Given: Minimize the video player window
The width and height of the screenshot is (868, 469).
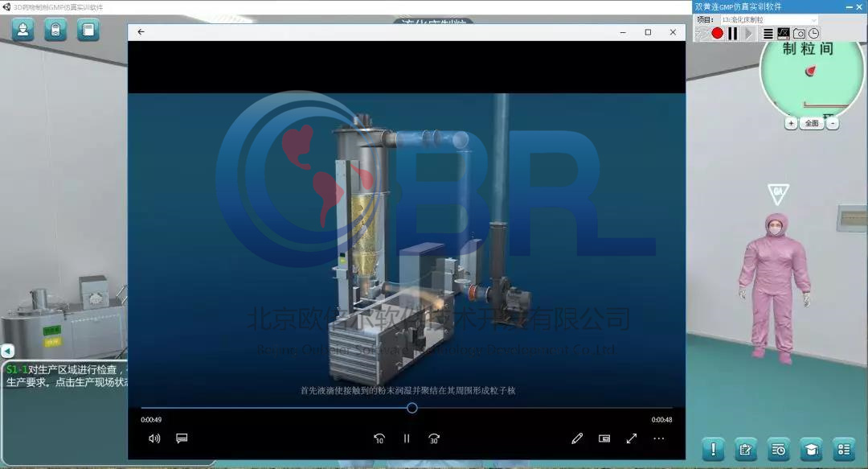Looking at the screenshot, I should pyautogui.click(x=624, y=32).
